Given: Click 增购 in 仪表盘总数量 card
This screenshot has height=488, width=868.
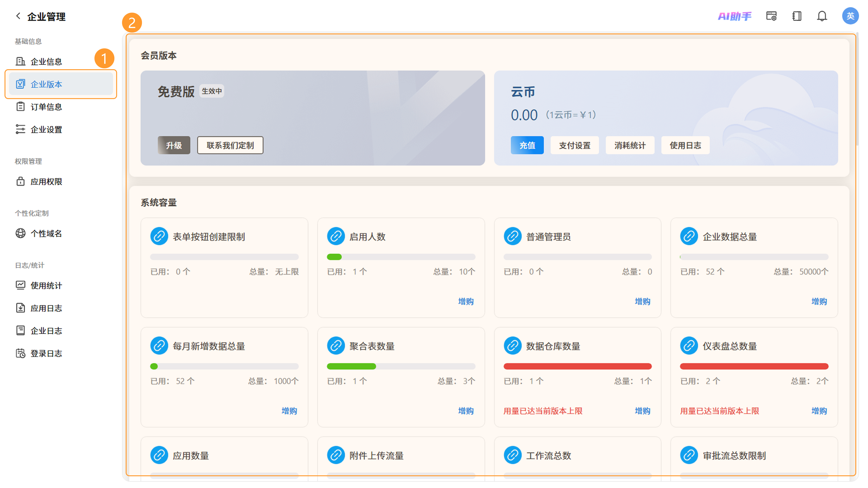Looking at the screenshot, I should (x=819, y=410).
